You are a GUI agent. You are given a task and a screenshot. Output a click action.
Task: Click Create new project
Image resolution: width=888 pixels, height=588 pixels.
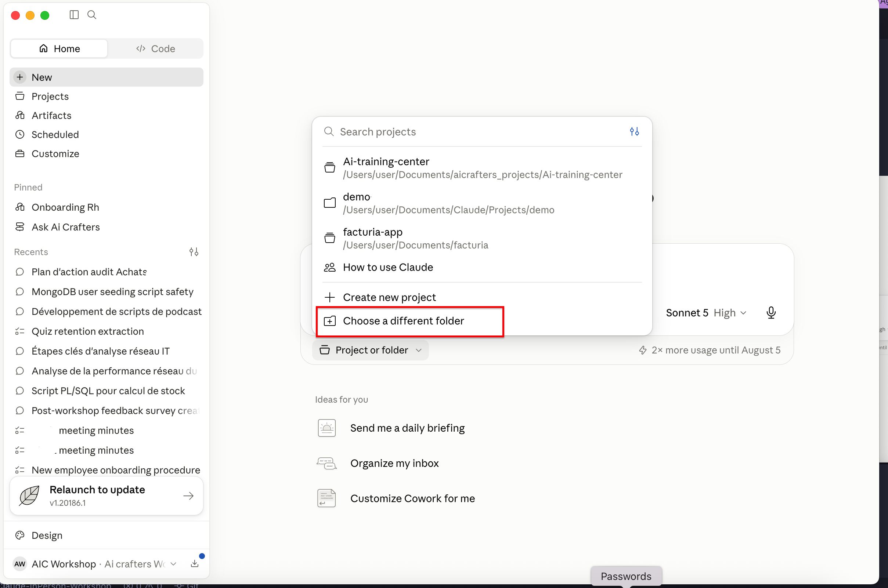pos(482,297)
